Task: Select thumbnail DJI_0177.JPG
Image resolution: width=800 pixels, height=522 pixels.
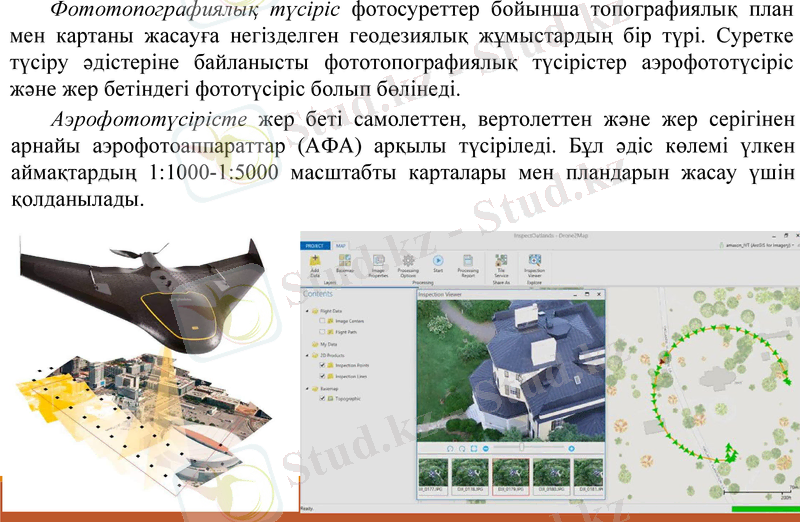Action: 433,476
